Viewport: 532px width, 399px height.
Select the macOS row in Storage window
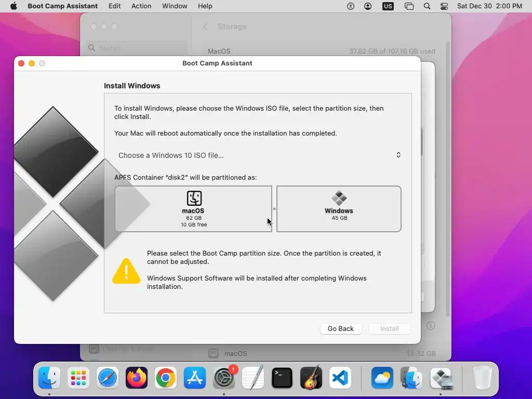[322, 353]
